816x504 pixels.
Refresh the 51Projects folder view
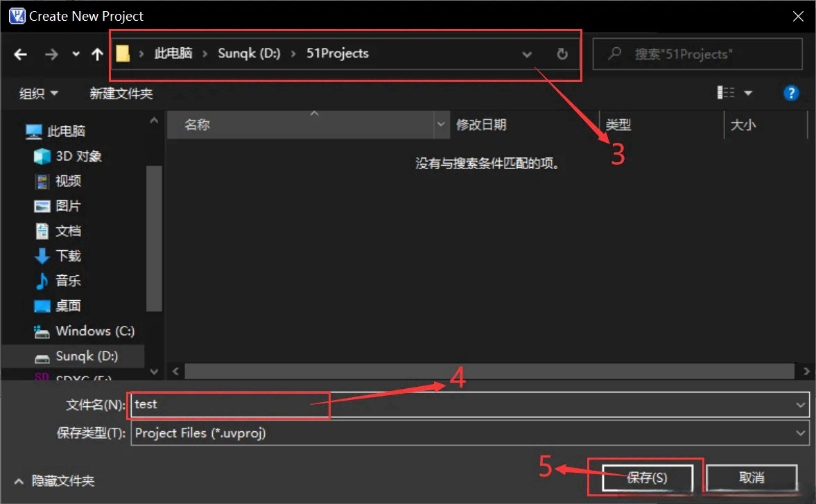562,54
